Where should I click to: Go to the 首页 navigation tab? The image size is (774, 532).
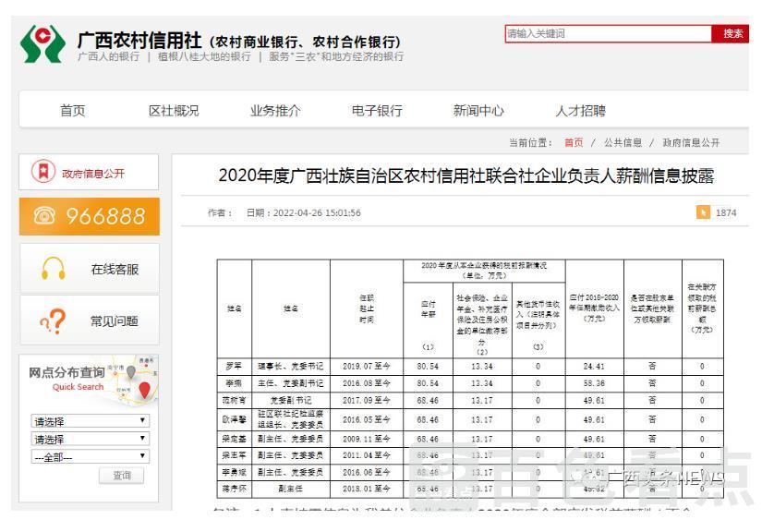[x=72, y=111]
